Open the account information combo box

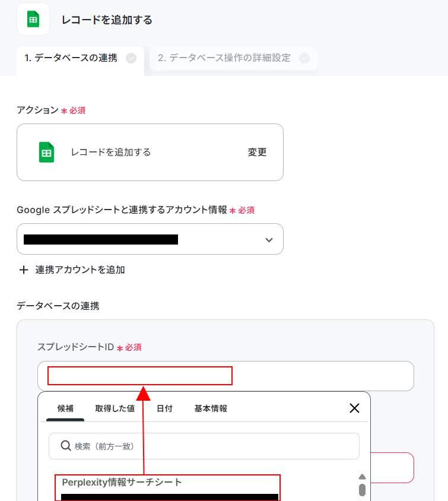(x=150, y=239)
